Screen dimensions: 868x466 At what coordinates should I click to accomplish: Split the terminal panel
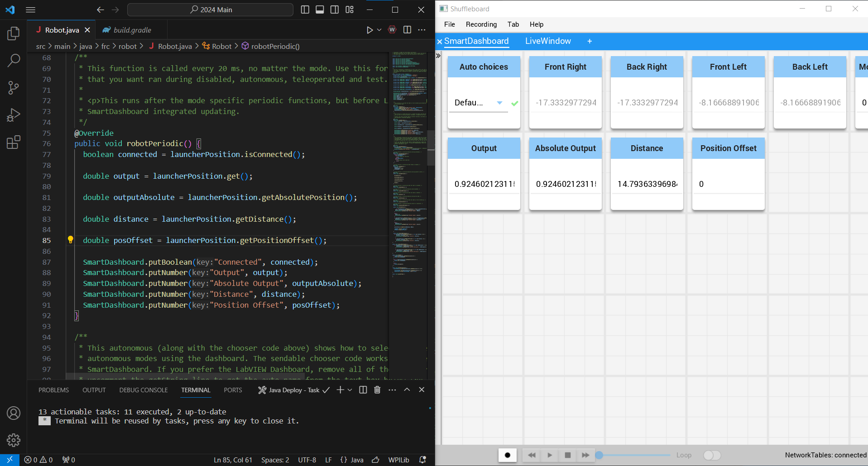pos(363,390)
